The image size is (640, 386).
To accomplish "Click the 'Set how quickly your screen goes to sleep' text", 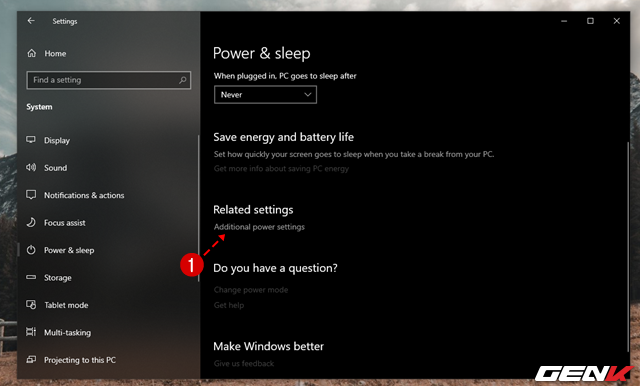I will (354, 154).
